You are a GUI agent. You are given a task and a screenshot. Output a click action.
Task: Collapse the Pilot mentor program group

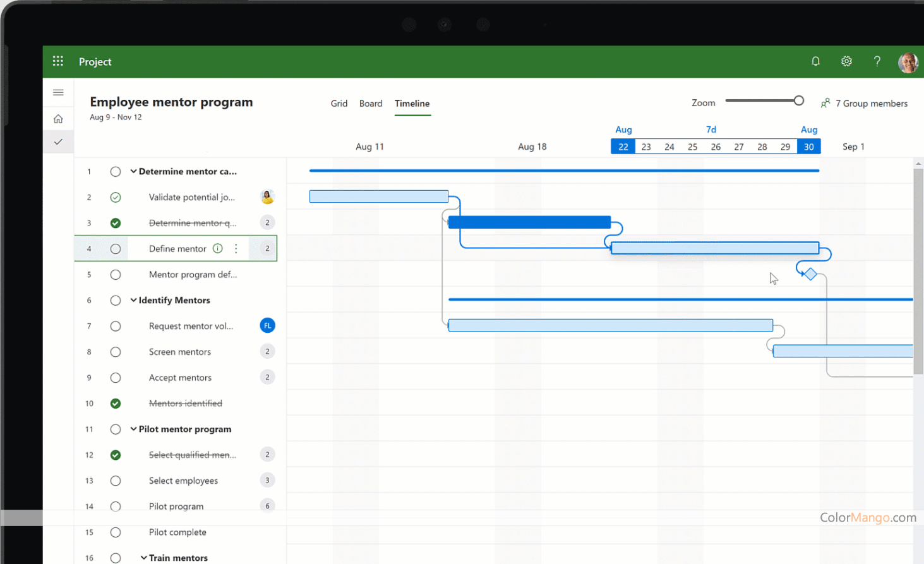(133, 429)
